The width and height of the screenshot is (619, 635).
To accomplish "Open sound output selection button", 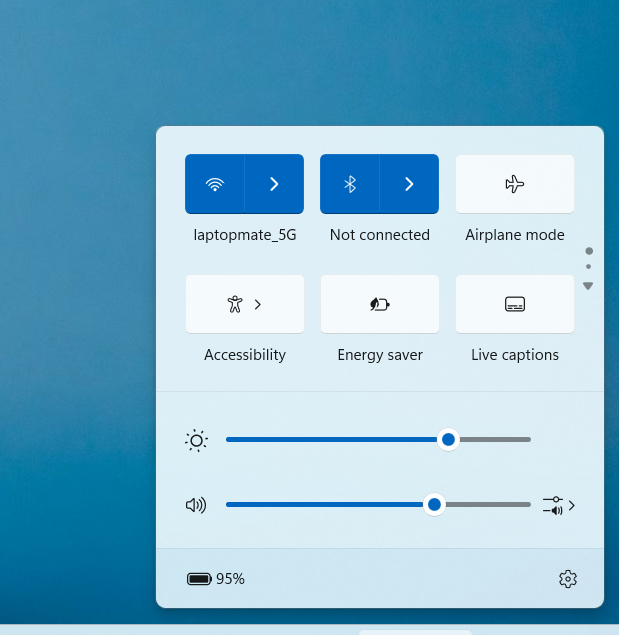I will click(x=559, y=505).
